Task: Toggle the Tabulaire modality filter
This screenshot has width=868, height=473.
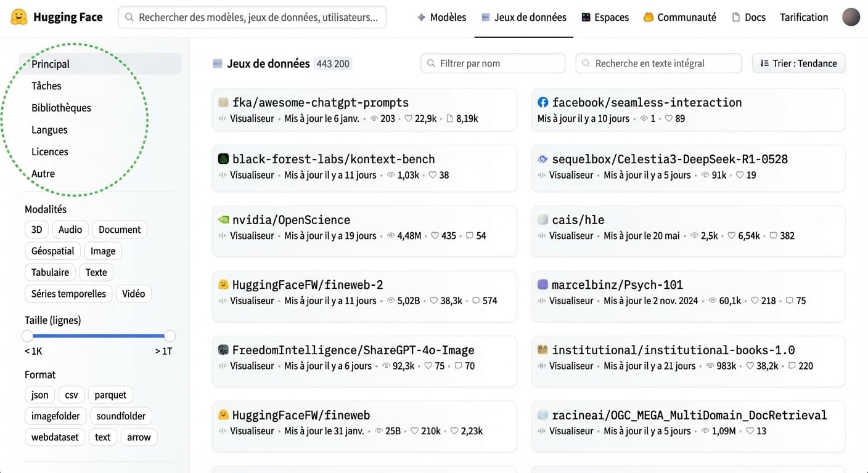Action: point(50,272)
